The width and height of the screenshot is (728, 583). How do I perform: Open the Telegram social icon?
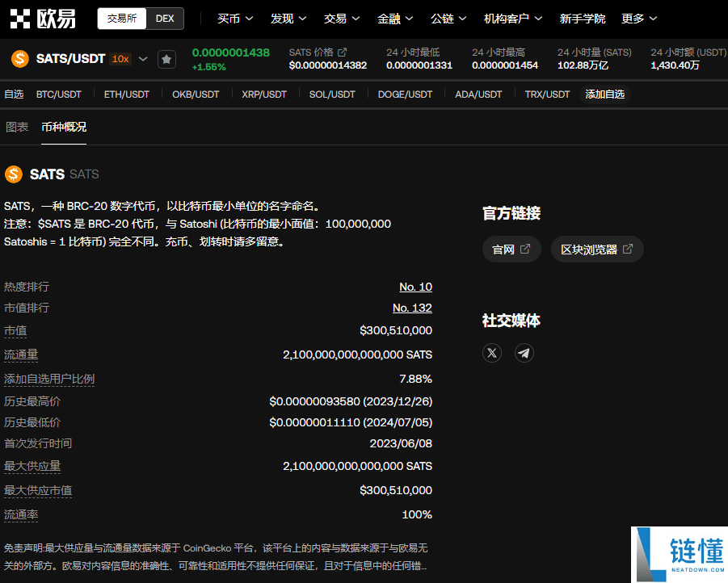[524, 353]
